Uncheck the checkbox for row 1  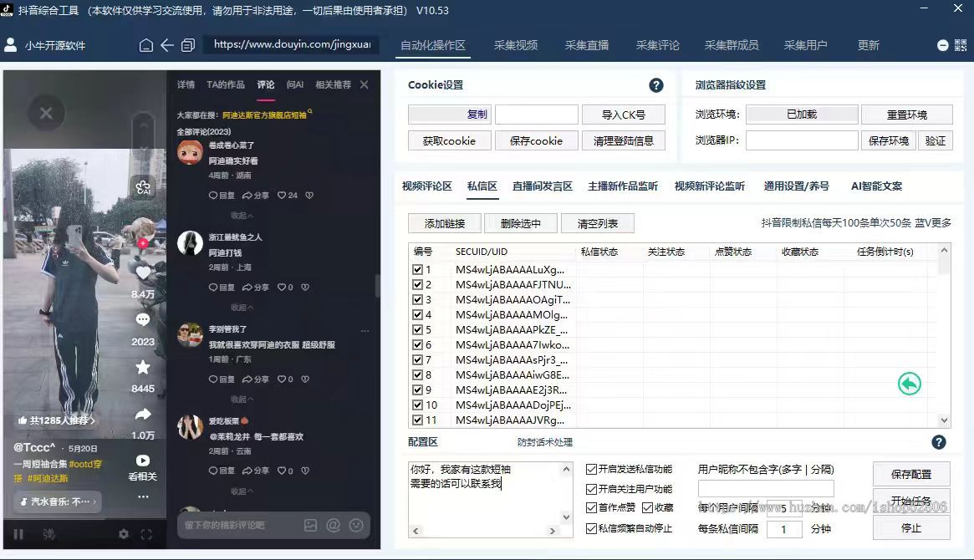point(417,269)
